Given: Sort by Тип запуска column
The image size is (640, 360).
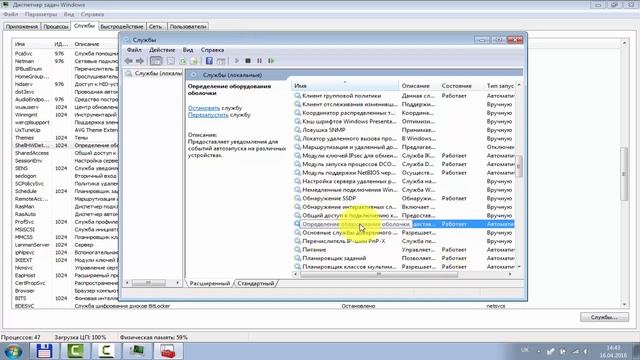Looking at the screenshot, I should 500,86.
